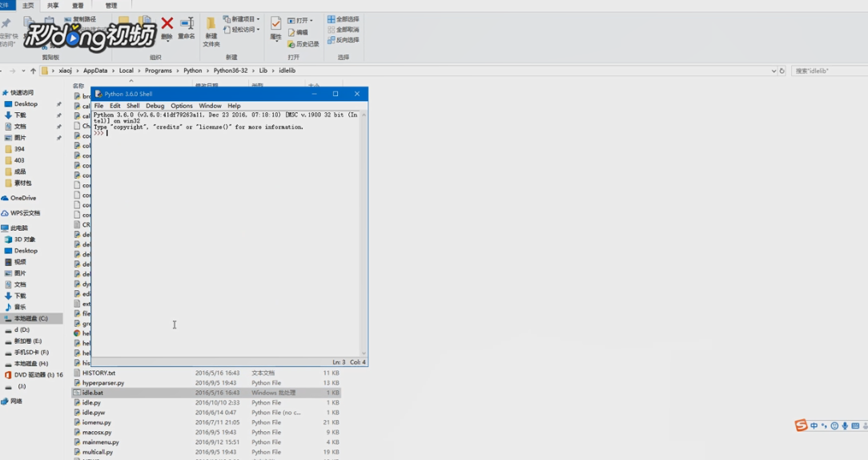The height and width of the screenshot is (460, 868).
Task: Select 网络 (Network) in the sidebar
Action: (x=12, y=401)
